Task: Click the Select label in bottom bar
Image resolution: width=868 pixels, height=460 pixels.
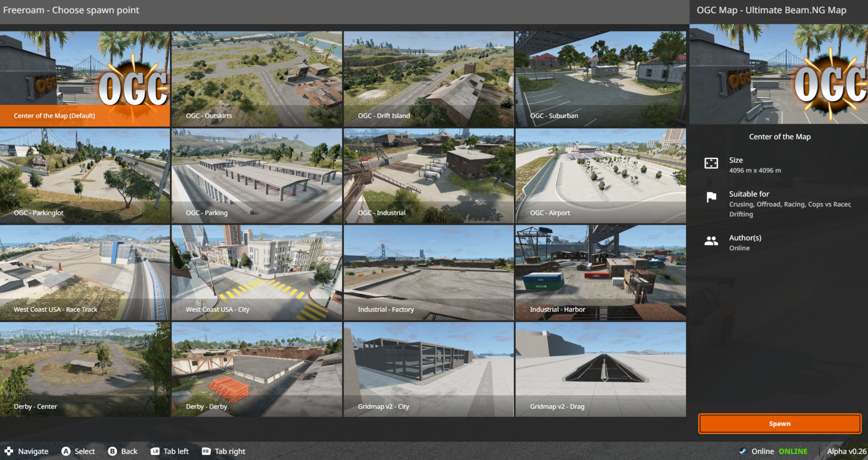Action: pyautogui.click(x=85, y=451)
